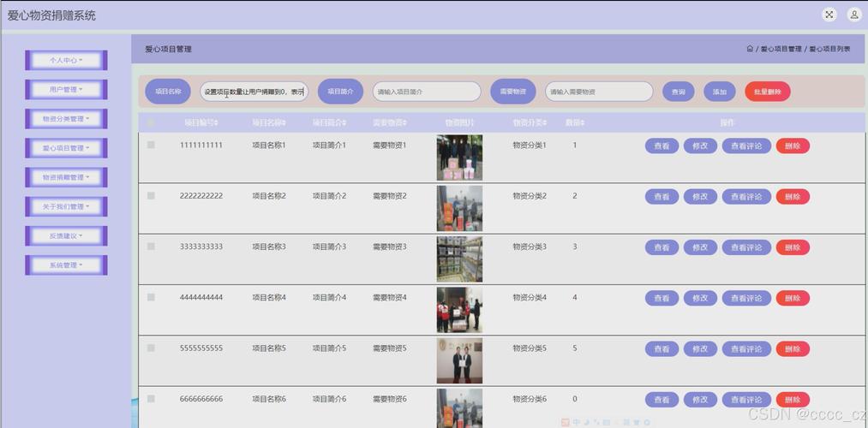The height and width of the screenshot is (428, 868).
Task: Open the image thumbnail for 项目名称5
Action: pos(459,360)
